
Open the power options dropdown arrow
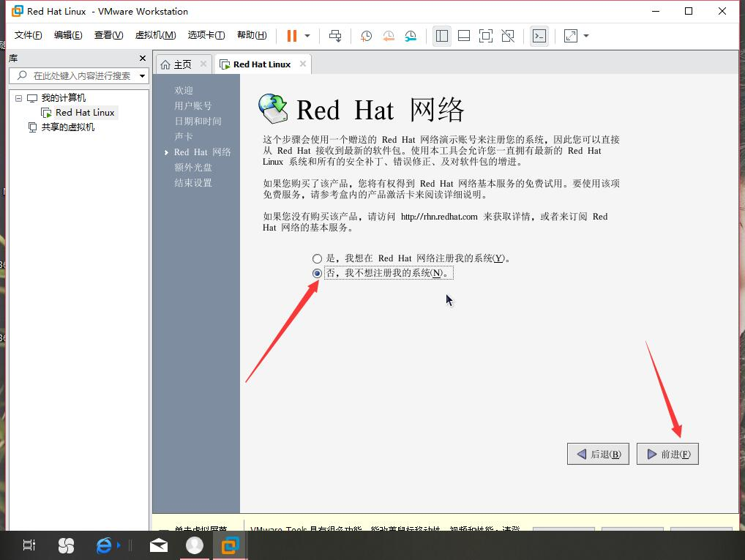tap(307, 36)
